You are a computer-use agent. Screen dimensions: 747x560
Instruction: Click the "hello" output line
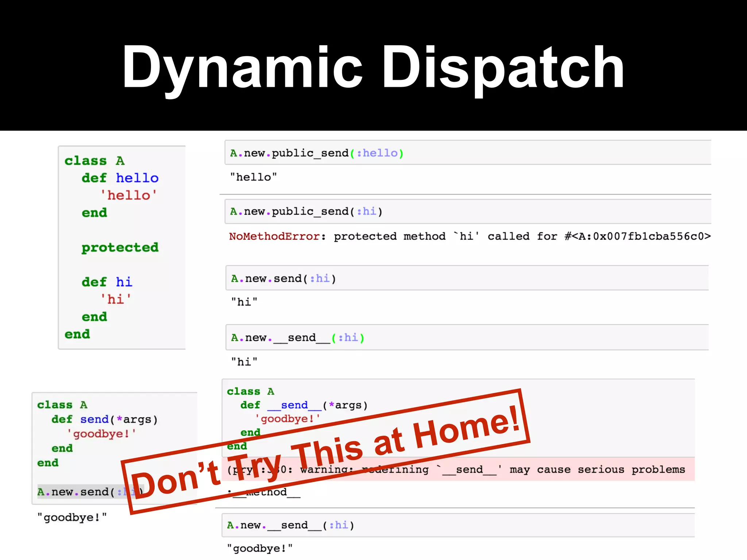[253, 177]
